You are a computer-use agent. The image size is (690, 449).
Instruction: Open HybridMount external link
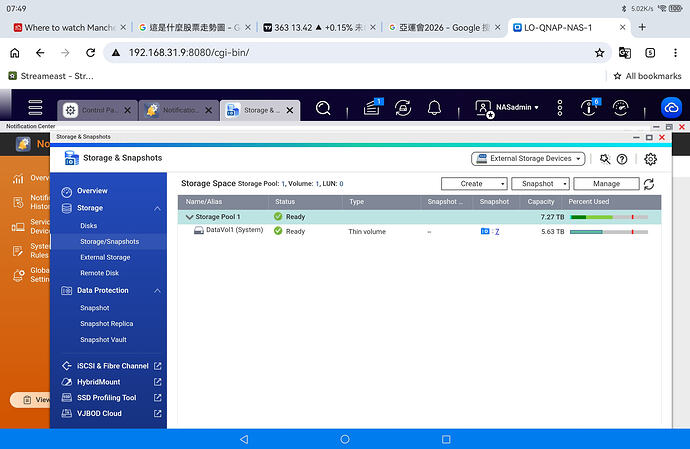tap(158, 382)
